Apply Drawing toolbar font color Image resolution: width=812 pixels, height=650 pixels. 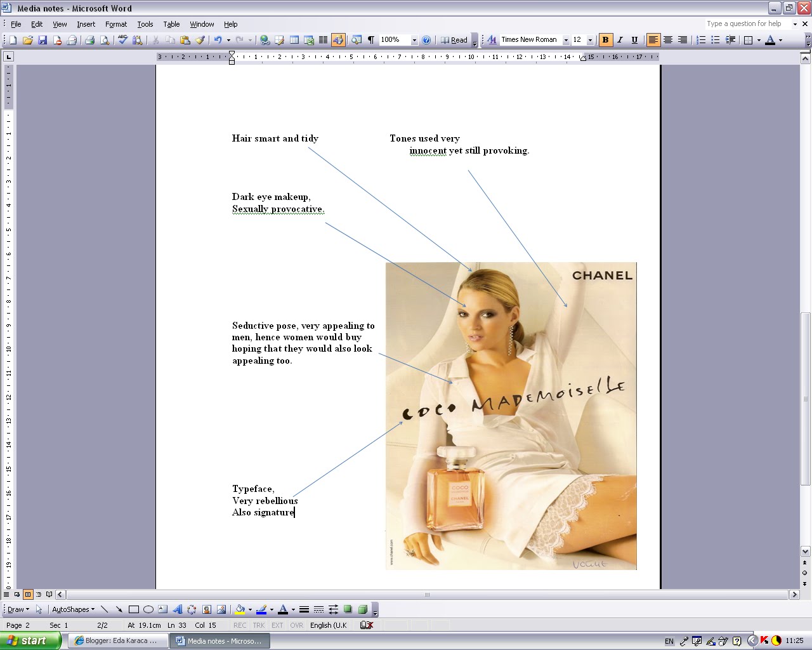(283, 609)
